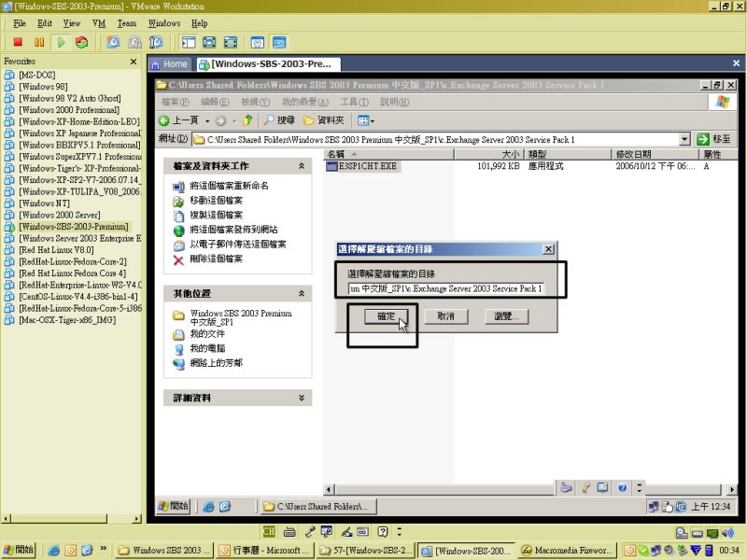Open 我的電腦 in other places
Screen dimensions: 747x560
[207, 348]
